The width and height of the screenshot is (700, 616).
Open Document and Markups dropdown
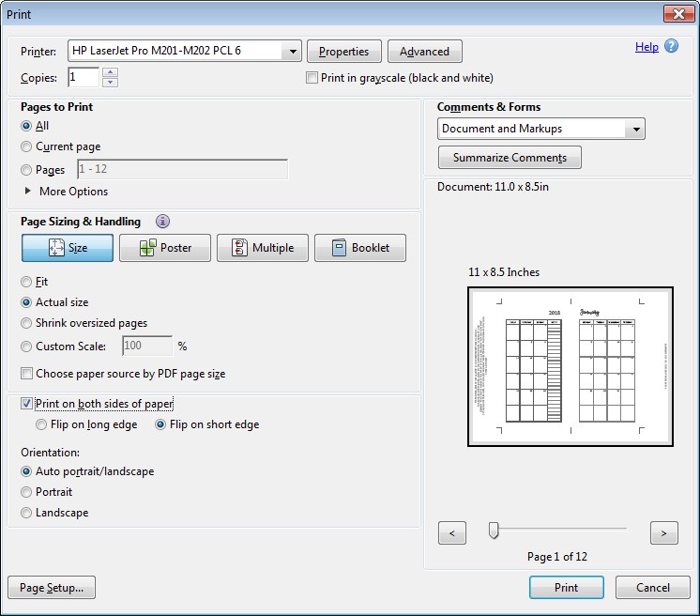pos(636,129)
